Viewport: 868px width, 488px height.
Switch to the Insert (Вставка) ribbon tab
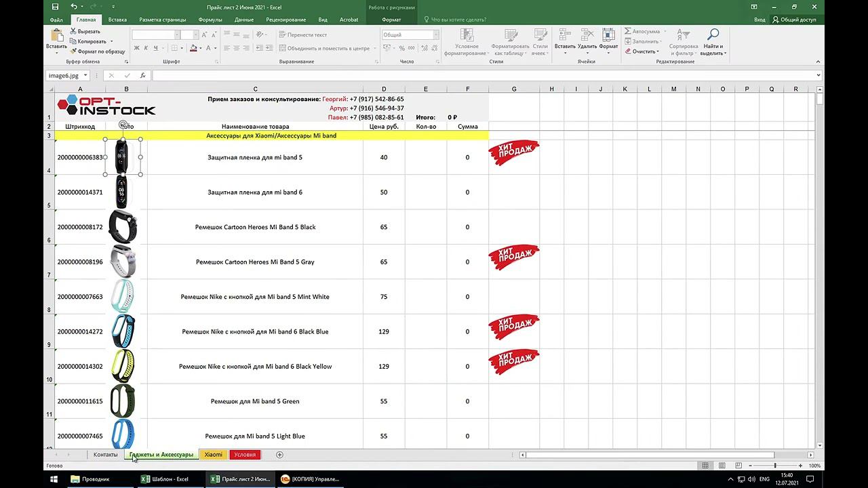pyautogui.click(x=117, y=20)
